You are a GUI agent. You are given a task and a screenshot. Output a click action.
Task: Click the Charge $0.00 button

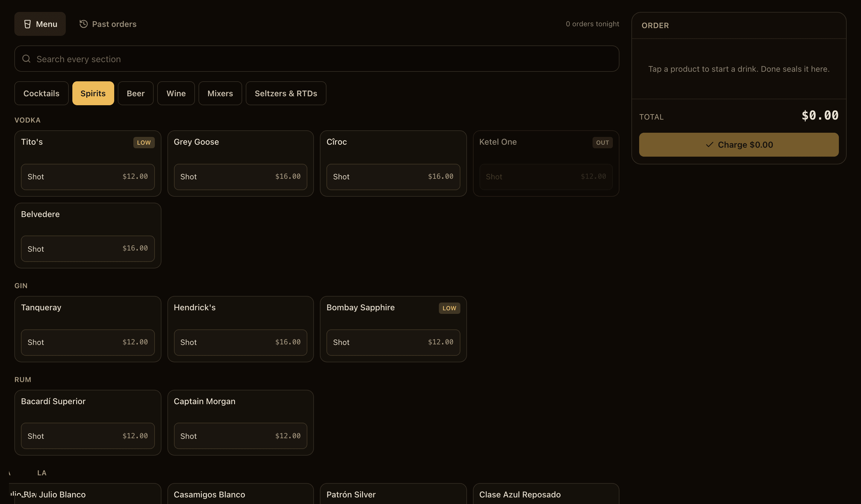click(739, 145)
